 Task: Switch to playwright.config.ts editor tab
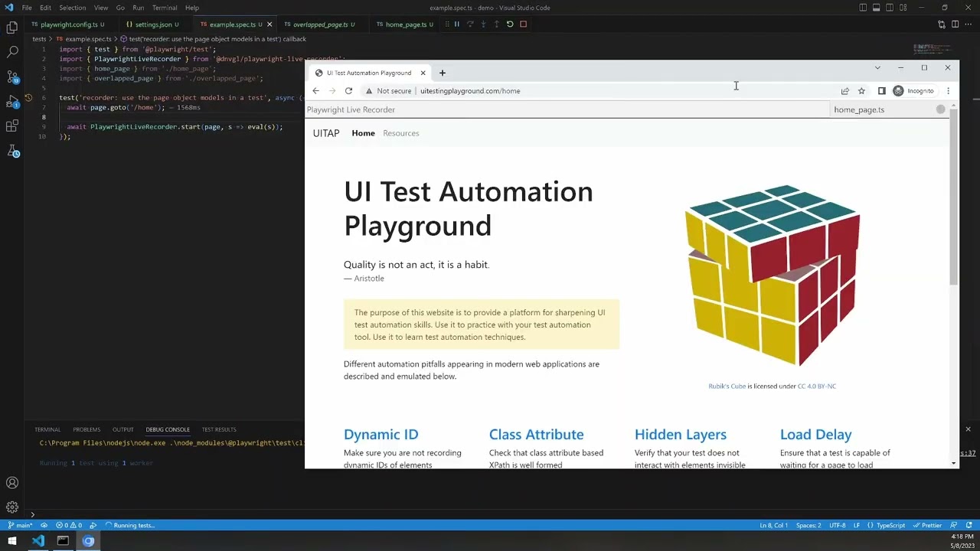(69, 24)
